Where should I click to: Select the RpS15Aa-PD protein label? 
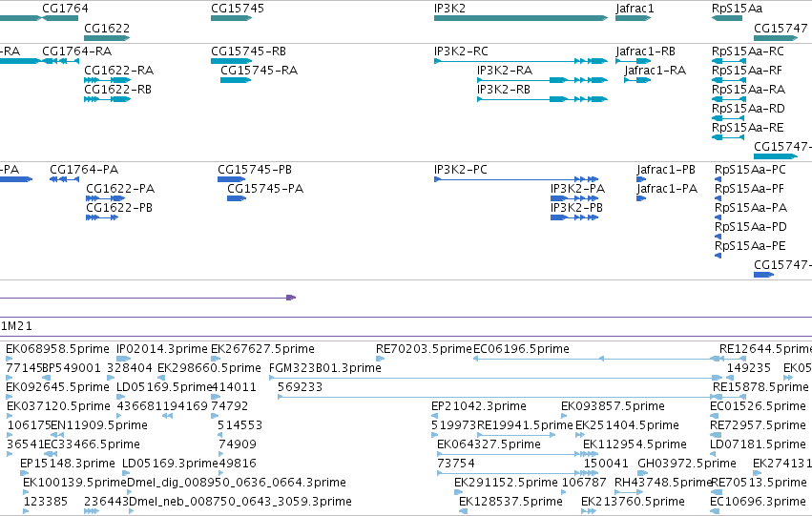point(750,227)
